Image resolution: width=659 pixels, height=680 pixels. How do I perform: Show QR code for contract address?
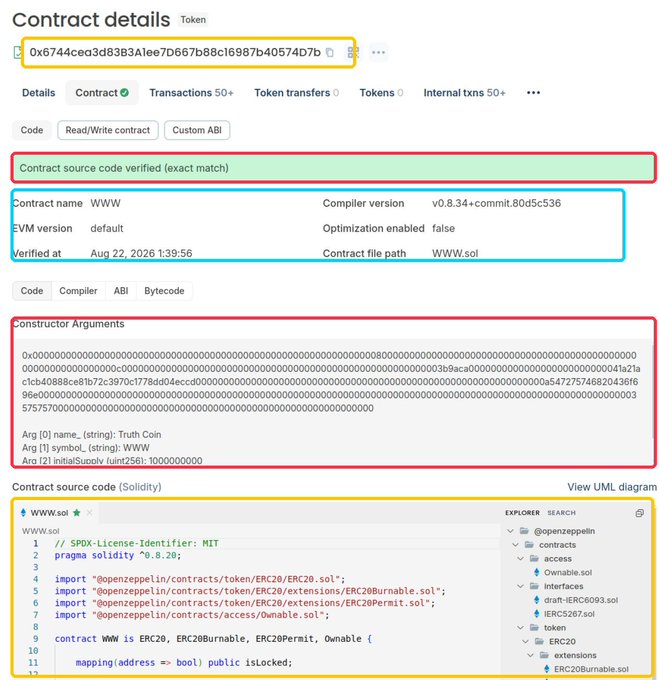tap(353, 52)
